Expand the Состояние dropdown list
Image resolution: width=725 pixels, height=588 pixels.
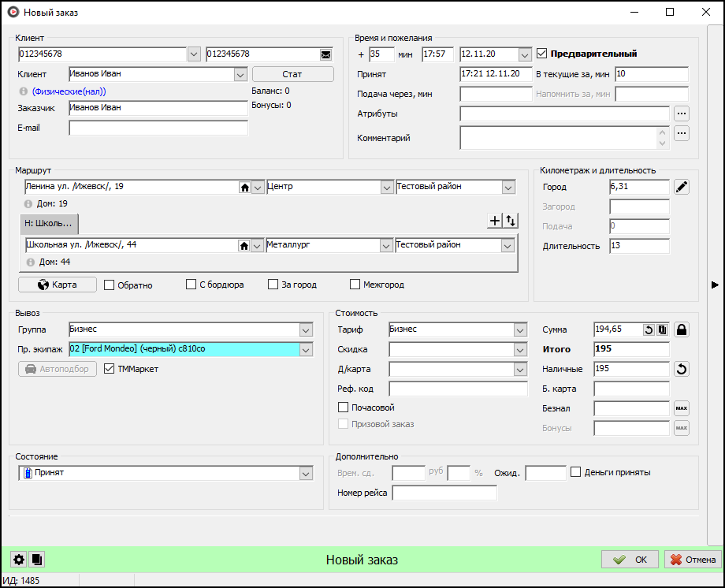(x=307, y=474)
